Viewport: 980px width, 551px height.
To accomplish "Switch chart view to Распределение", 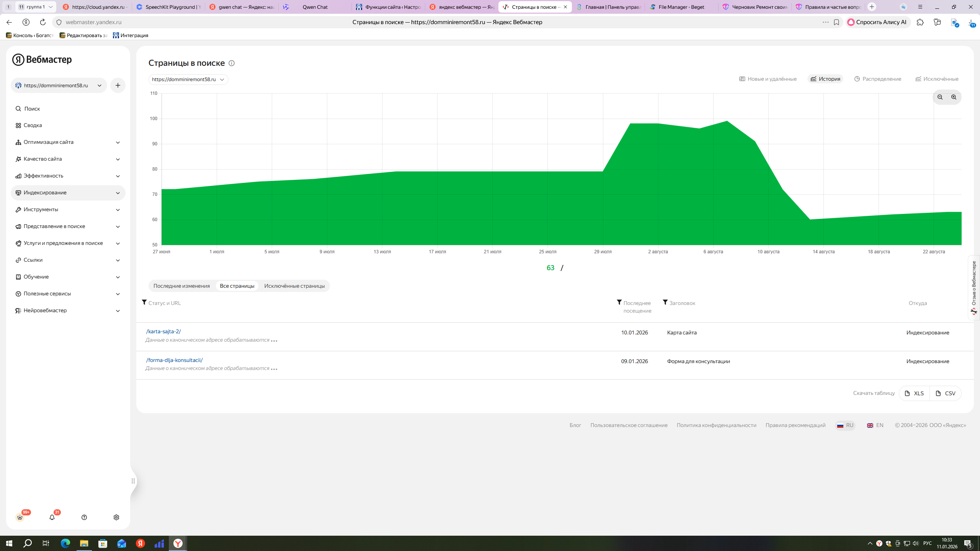I will [877, 79].
